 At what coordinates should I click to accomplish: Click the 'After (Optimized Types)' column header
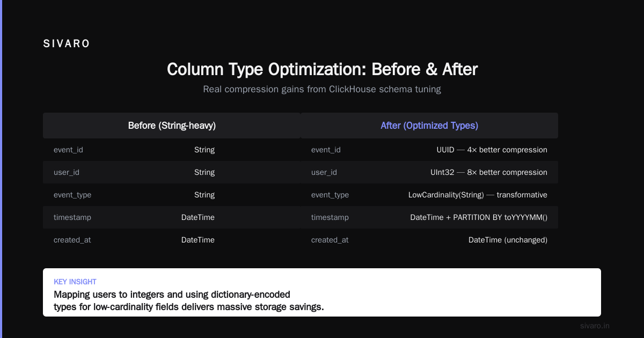click(429, 126)
